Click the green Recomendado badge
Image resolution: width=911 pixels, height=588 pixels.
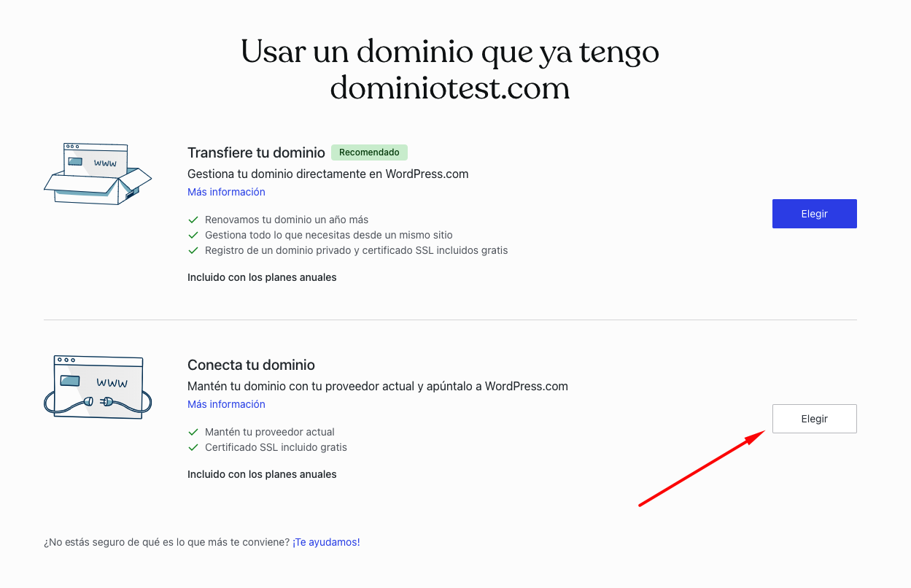tap(369, 152)
